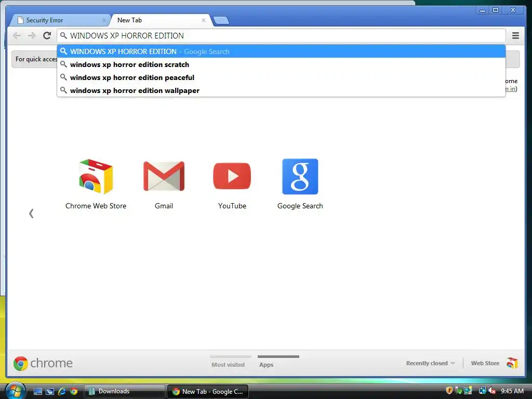Click the Back navigation arrow

[17, 36]
